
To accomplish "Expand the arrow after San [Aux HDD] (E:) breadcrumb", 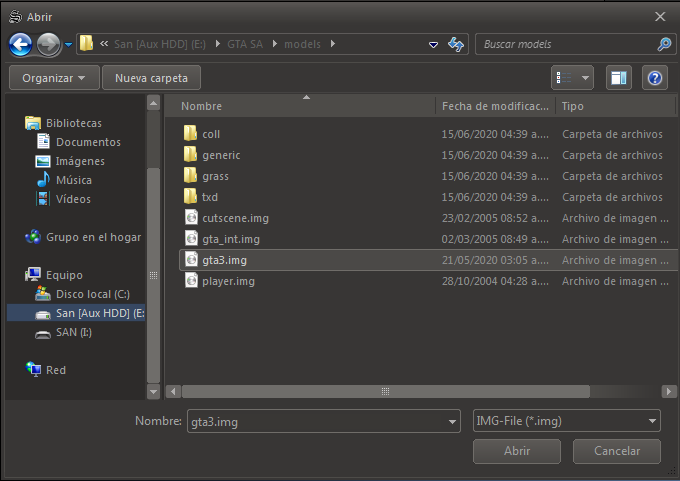I will tap(217, 44).
